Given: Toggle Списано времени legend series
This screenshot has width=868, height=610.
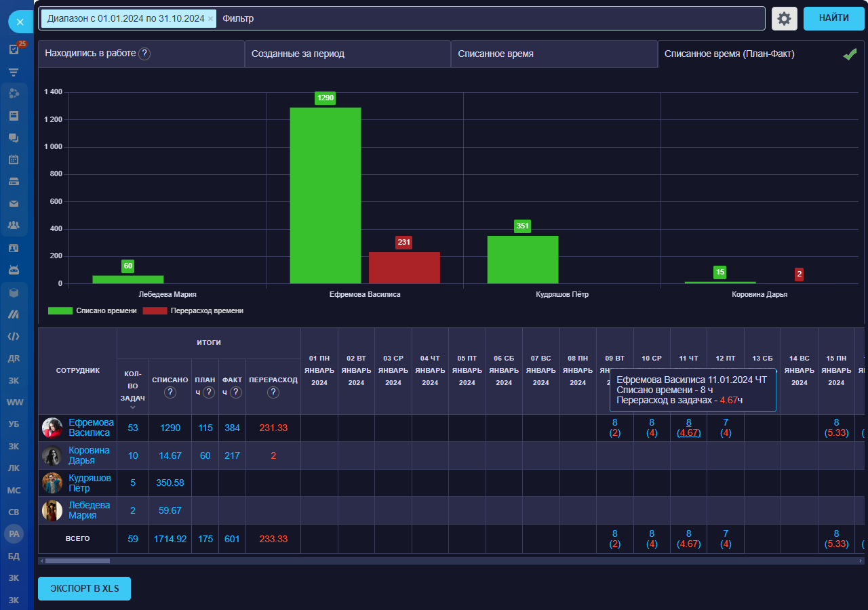Looking at the screenshot, I should (x=92, y=310).
